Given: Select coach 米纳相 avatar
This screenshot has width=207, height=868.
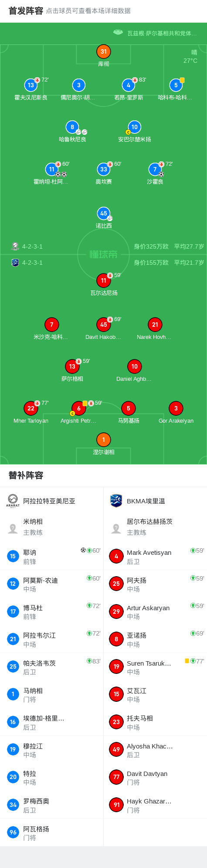Looking at the screenshot, I should (x=13, y=529).
